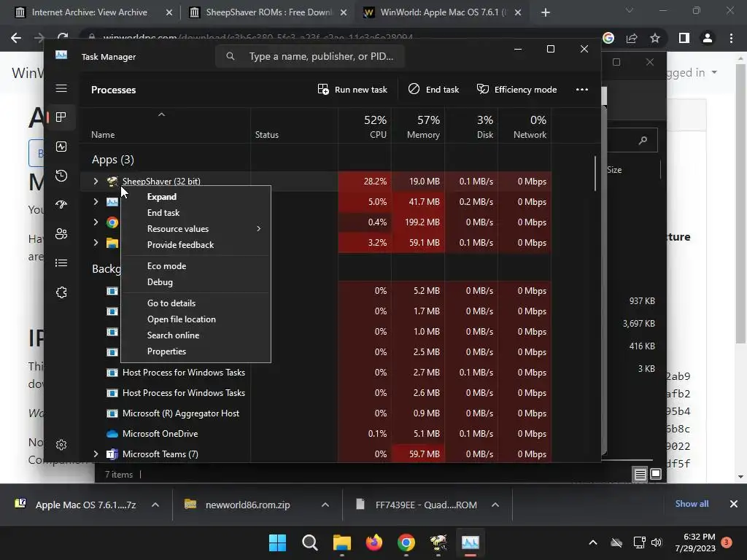Image resolution: width=747 pixels, height=560 pixels.
Task: Open Firefox from taskbar
Action: pyautogui.click(x=374, y=542)
